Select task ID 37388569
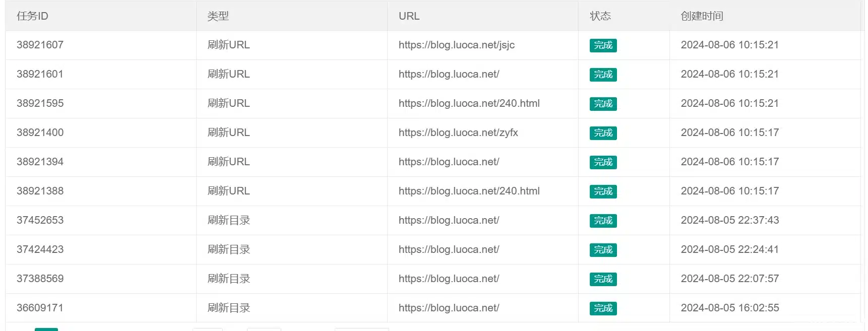 [40, 279]
